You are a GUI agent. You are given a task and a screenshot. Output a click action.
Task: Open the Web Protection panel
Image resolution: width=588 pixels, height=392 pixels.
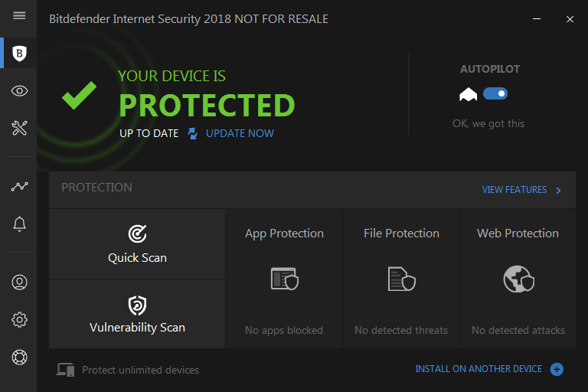point(518,279)
